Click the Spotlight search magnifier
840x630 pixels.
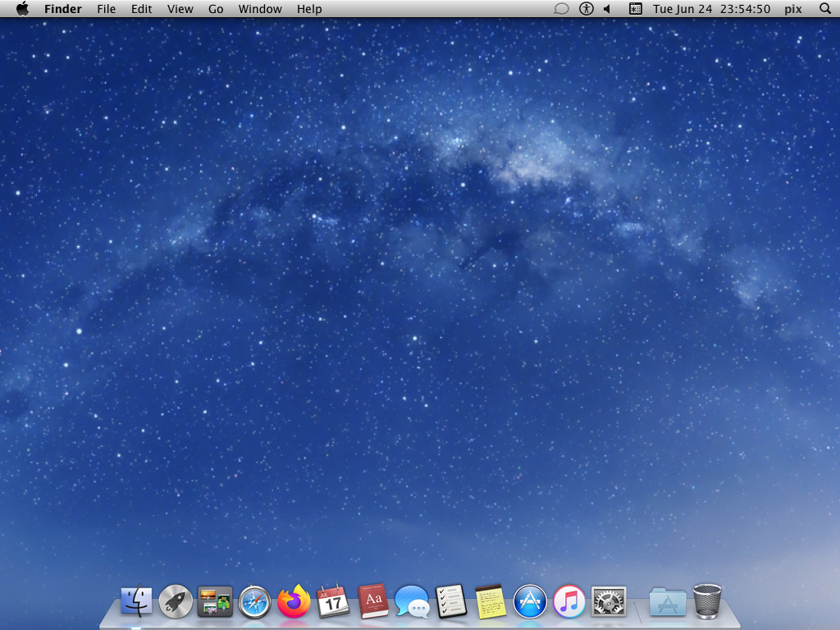click(x=825, y=9)
